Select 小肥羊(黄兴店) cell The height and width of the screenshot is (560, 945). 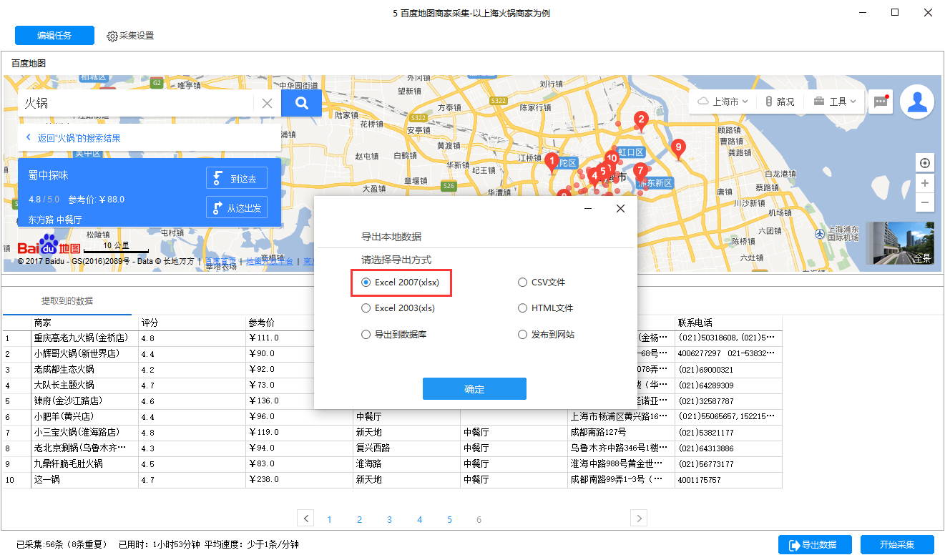(85, 416)
